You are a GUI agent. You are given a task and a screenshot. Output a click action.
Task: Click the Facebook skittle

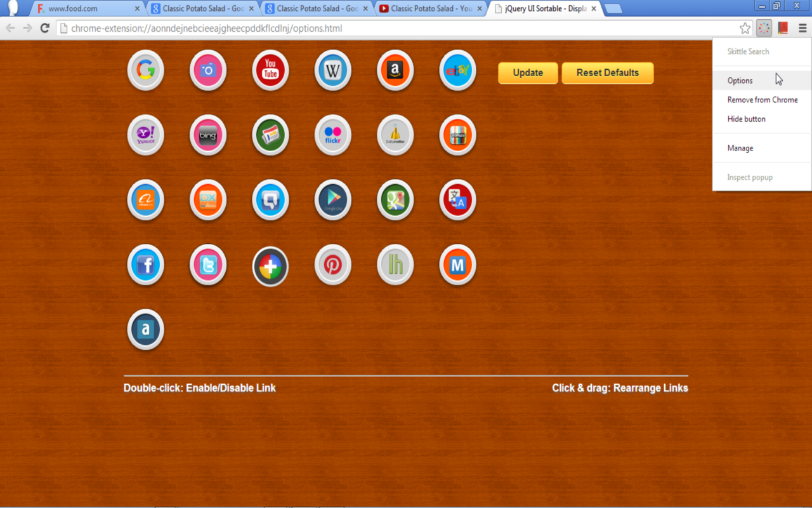pyautogui.click(x=145, y=265)
